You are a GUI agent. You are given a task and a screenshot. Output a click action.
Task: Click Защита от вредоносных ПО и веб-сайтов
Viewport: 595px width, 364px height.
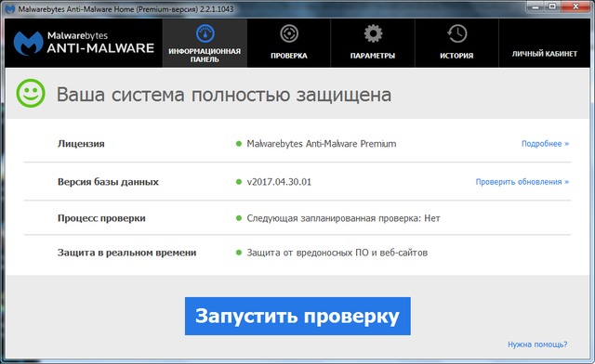tap(337, 253)
